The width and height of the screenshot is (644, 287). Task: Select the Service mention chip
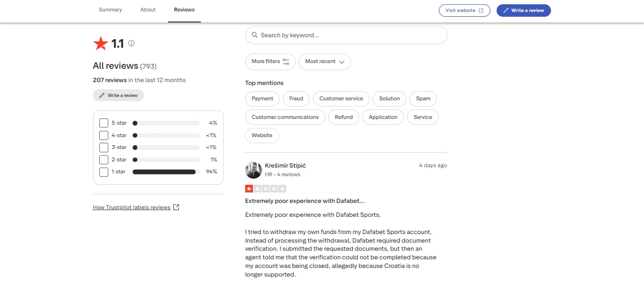[x=423, y=117]
